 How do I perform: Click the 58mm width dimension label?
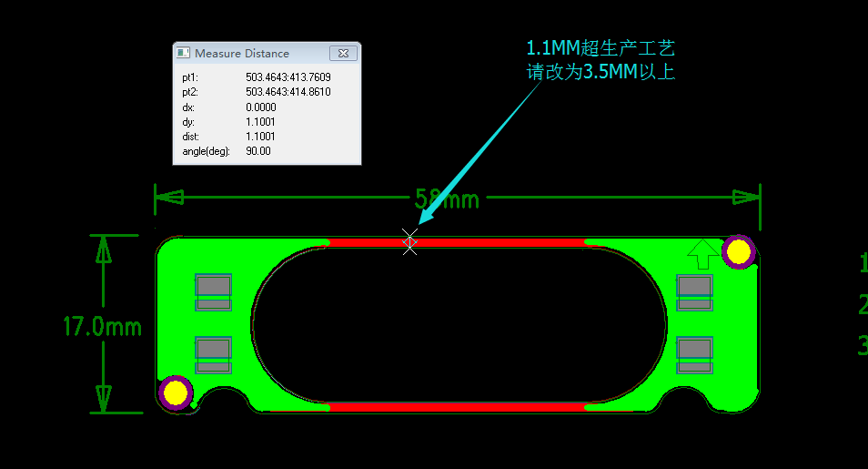(x=446, y=199)
